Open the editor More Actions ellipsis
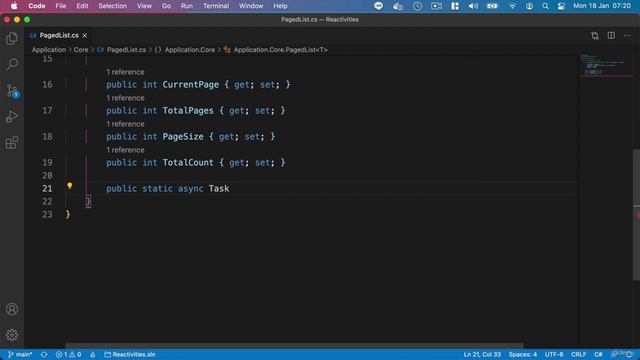 [x=627, y=36]
